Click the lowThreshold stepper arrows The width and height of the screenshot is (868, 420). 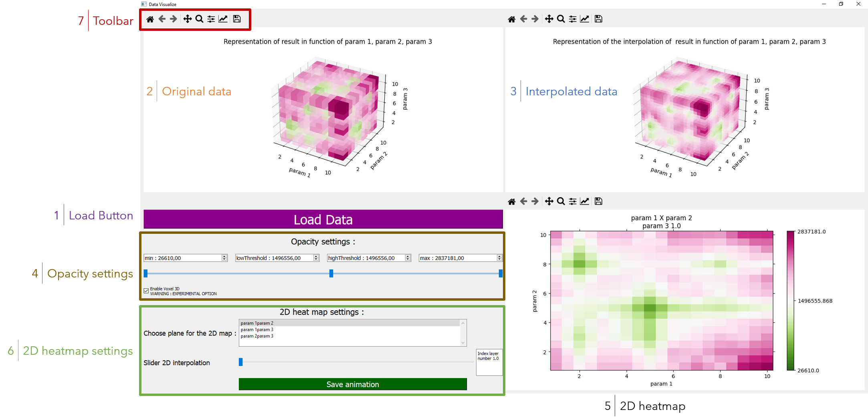pyautogui.click(x=316, y=258)
